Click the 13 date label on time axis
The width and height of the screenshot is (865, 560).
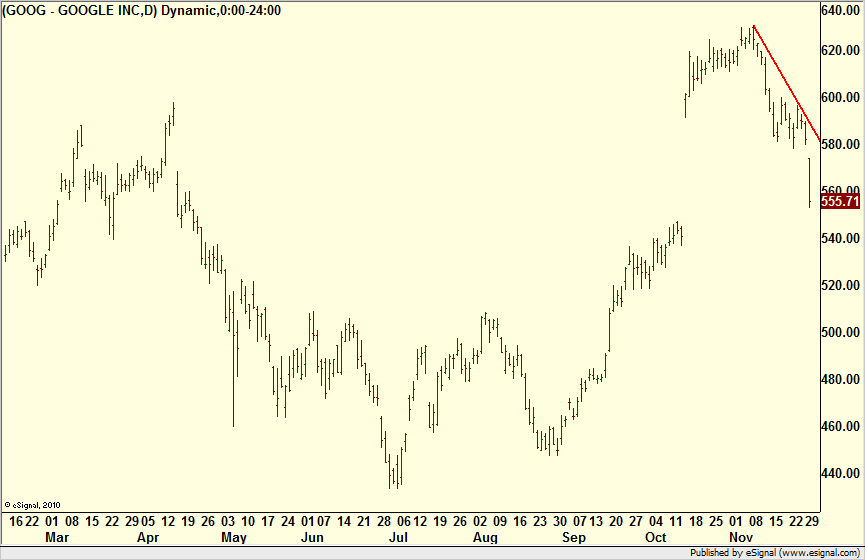point(596,521)
